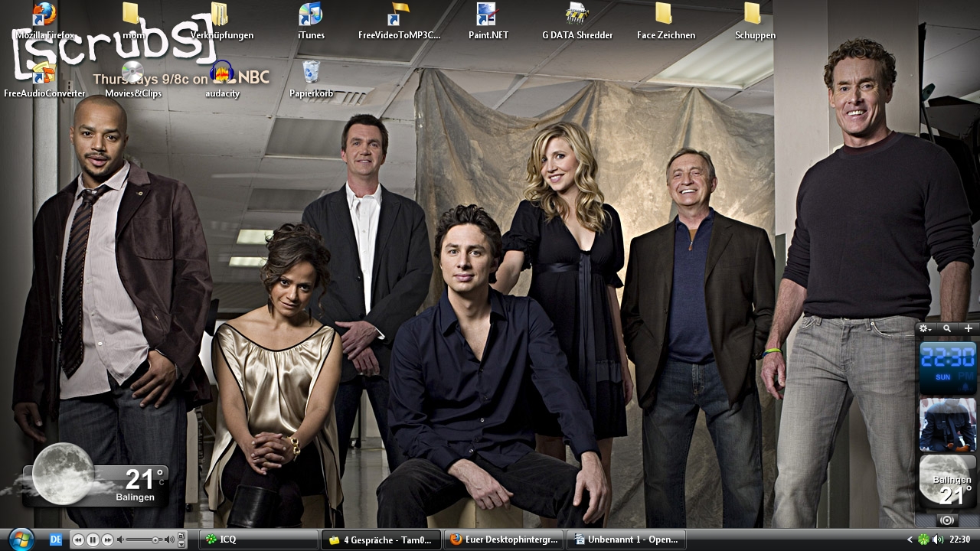Open the Schuppen folder
The image size is (980, 551).
coord(754,21)
